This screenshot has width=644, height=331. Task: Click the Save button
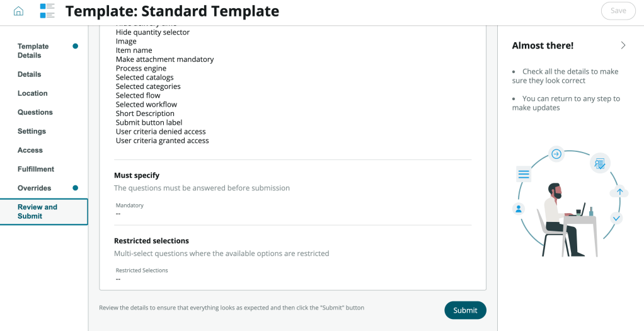(x=618, y=11)
